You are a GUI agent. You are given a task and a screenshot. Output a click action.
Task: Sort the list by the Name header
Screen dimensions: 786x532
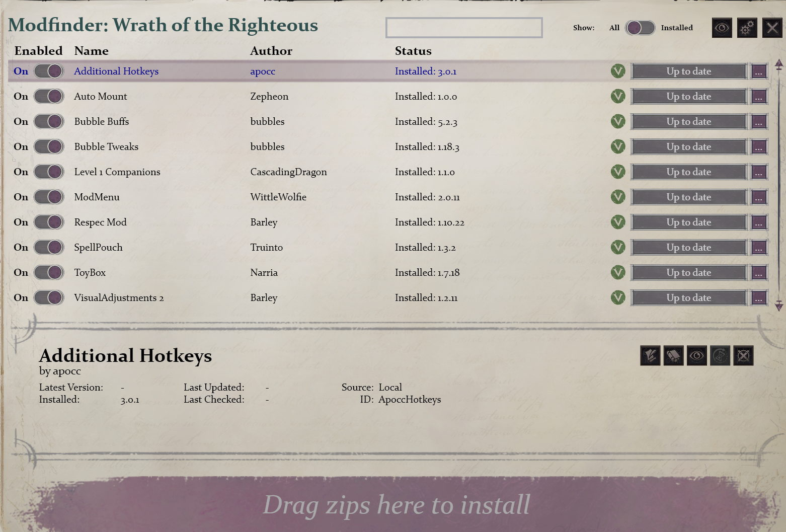click(91, 51)
